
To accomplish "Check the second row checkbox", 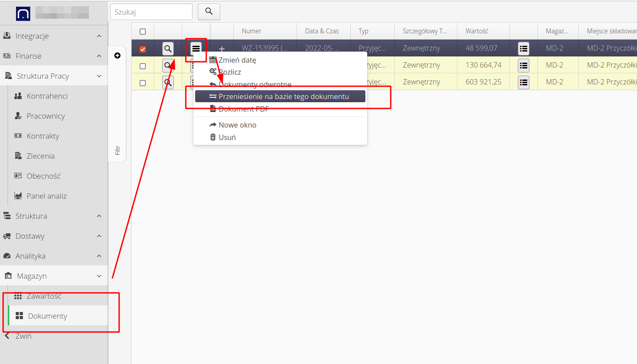I will point(143,66).
